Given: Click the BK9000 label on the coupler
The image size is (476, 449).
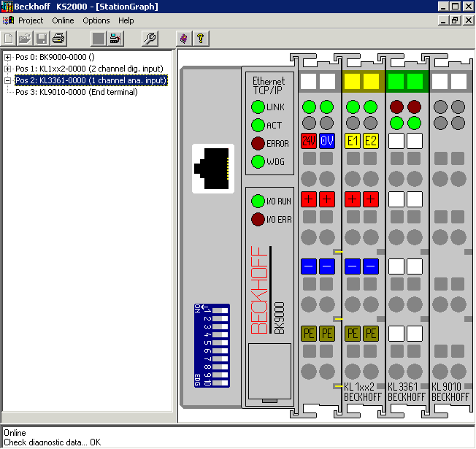Looking at the screenshot, I should tap(280, 318).
